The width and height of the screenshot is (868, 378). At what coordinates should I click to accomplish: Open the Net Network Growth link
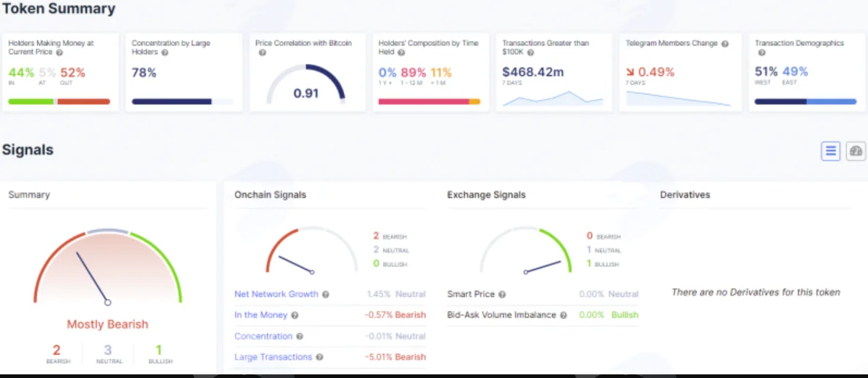[x=277, y=294]
